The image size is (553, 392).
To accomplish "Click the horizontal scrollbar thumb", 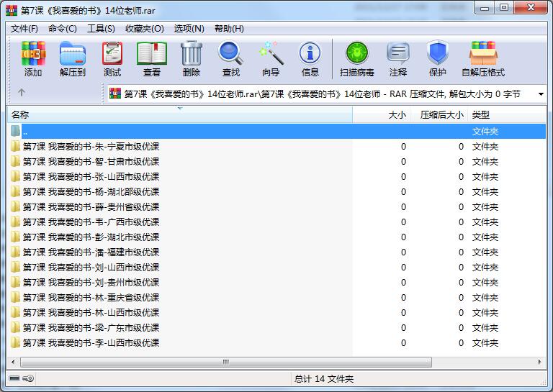I will click(x=225, y=362).
